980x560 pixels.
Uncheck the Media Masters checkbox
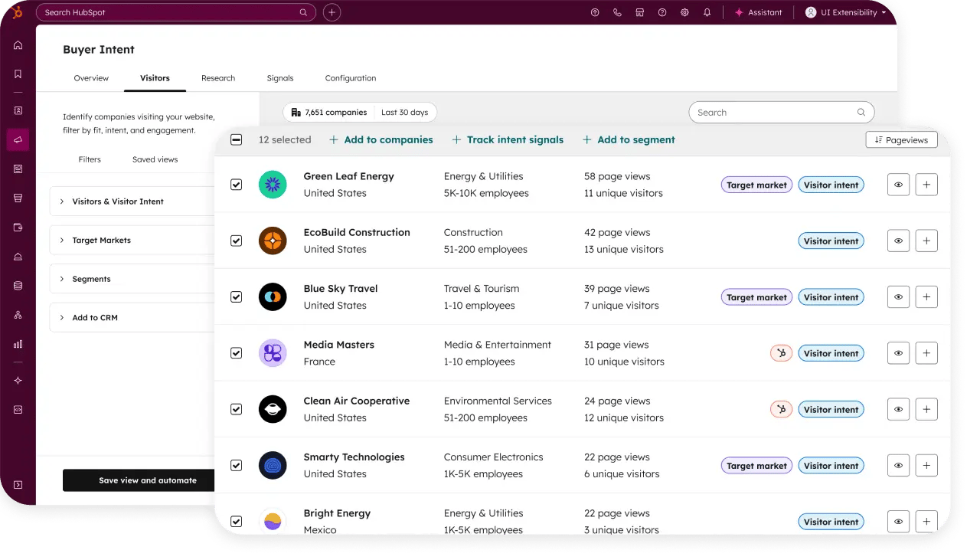pos(237,353)
